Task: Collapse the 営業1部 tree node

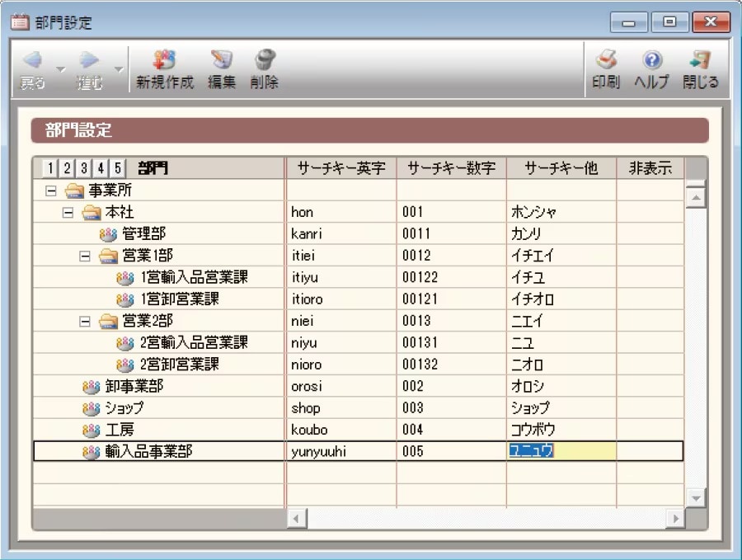Action: pos(85,256)
